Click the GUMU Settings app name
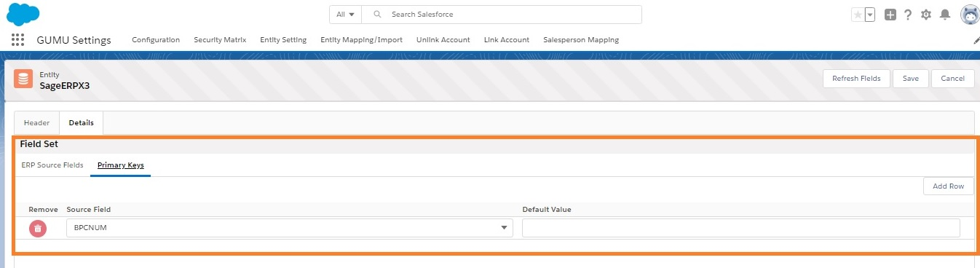Image resolution: width=980 pixels, height=268 pixels. coord(74,40)
